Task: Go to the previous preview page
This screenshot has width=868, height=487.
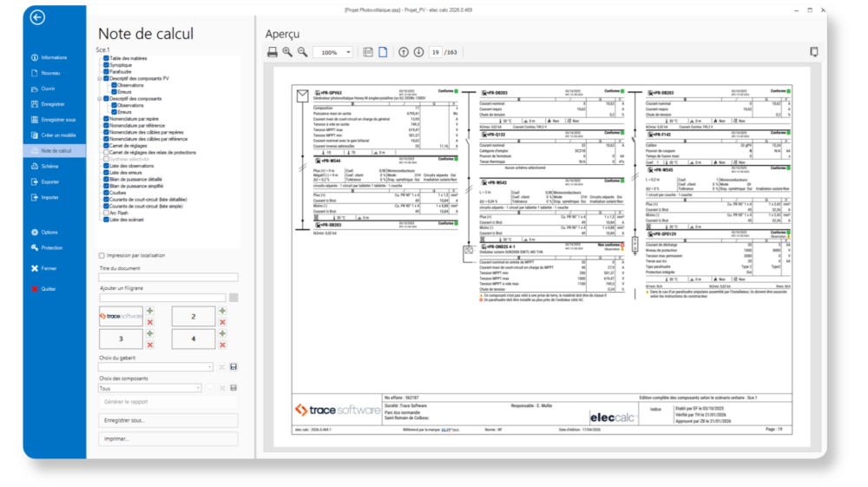Action: pyautogui.click(x=404, y=53)
